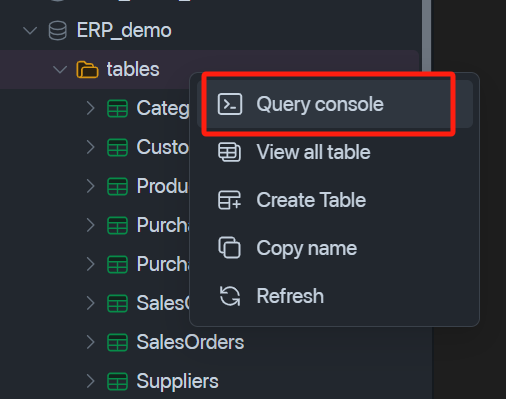Image resolution: width=506 pixels, height=399 pixels.
Task: Select the Produ table label
Action: pyautogui.click(x=163, y=186)
